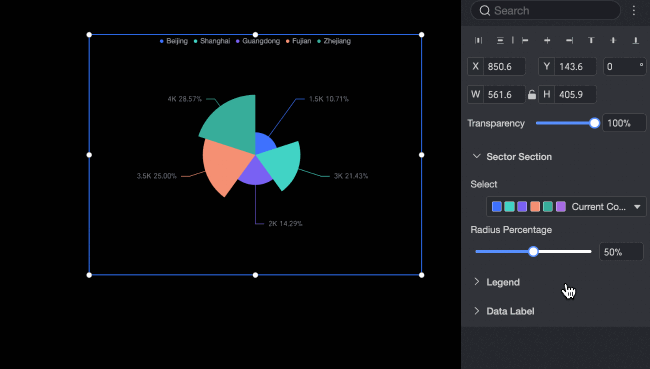
Task: Click the chart's top-right corner resize handle
Action: [x=422, y=35]
